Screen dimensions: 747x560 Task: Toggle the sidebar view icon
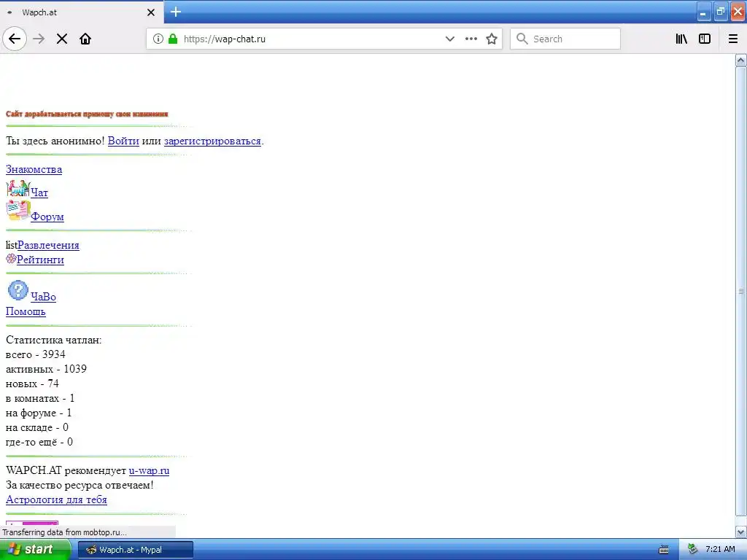click(x=705, y=39)
